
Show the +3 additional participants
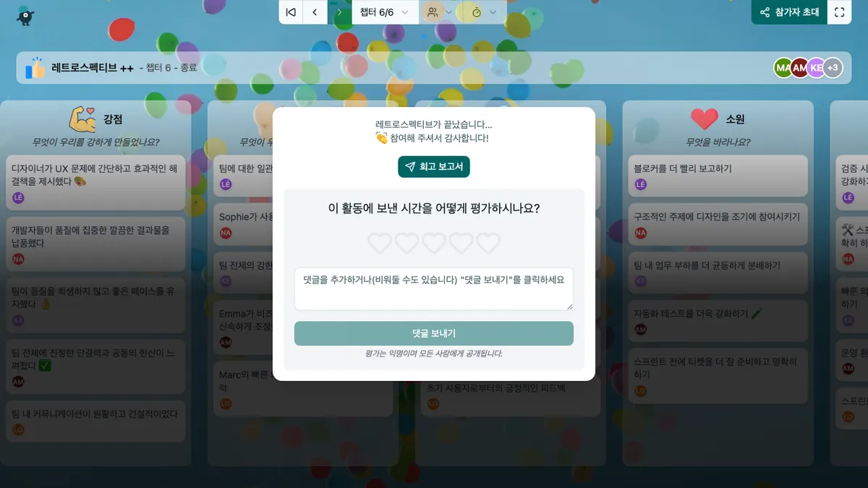pyautogui.click(x=833, y=68)
